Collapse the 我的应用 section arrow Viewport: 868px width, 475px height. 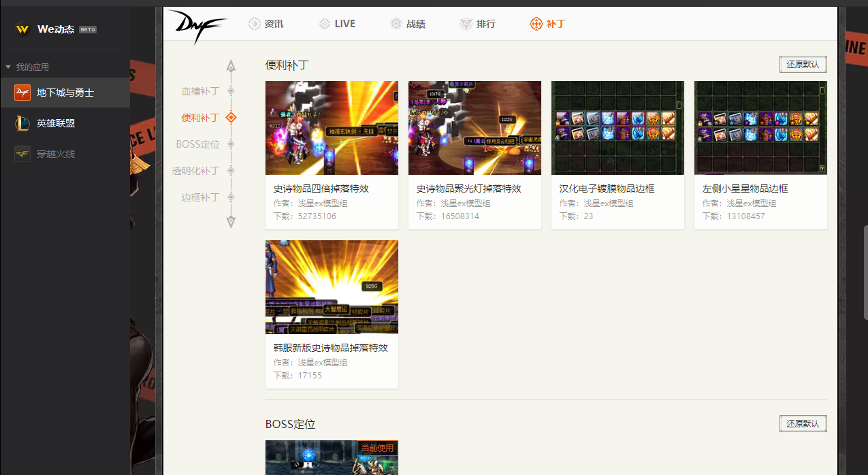click(8, 67)
